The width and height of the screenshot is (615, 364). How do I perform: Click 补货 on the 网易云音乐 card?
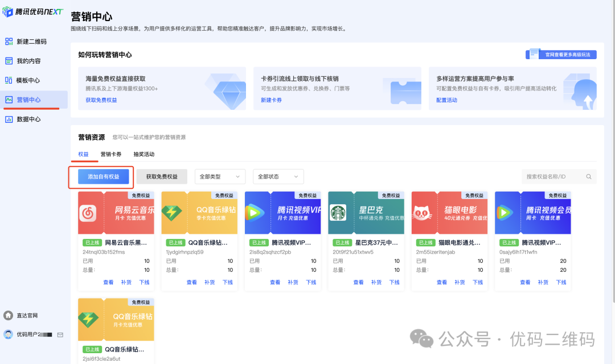point(126,282)
